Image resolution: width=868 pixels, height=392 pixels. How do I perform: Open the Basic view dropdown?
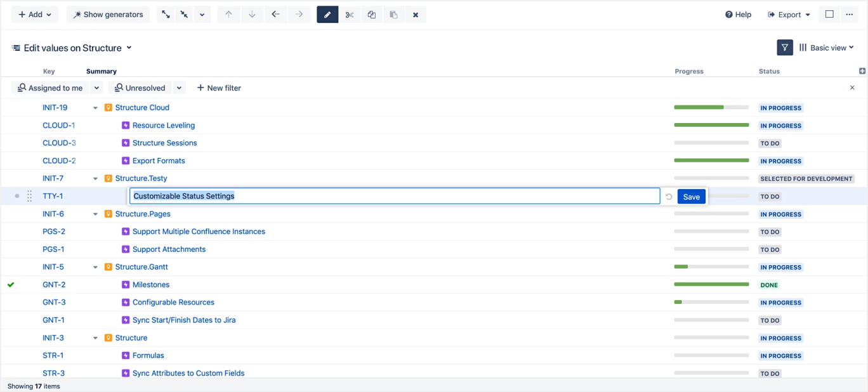point(827,48)
